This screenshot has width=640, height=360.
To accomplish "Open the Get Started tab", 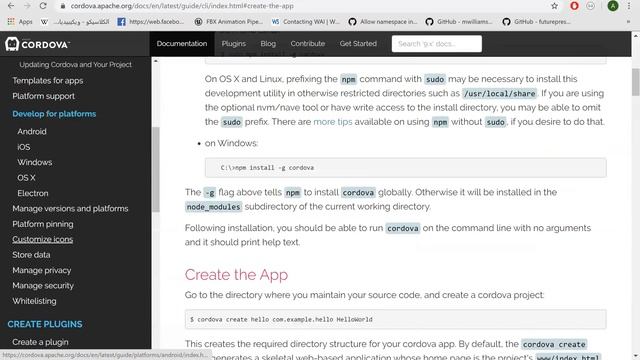I will [x=358, y=44].
